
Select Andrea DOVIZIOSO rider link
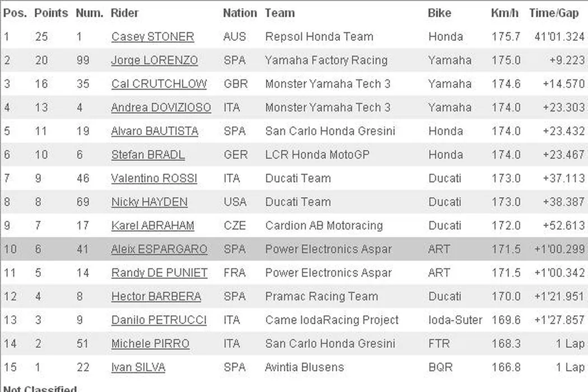coord(161,108)
